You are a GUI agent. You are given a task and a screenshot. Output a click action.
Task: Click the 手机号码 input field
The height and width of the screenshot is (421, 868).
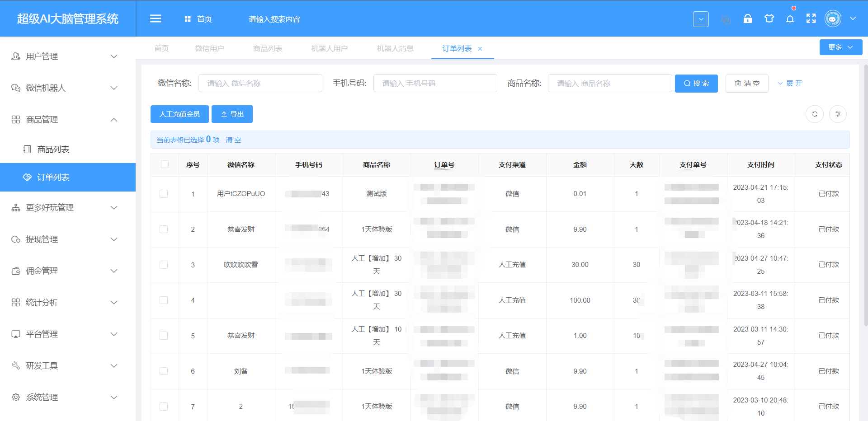click(435, 84)
